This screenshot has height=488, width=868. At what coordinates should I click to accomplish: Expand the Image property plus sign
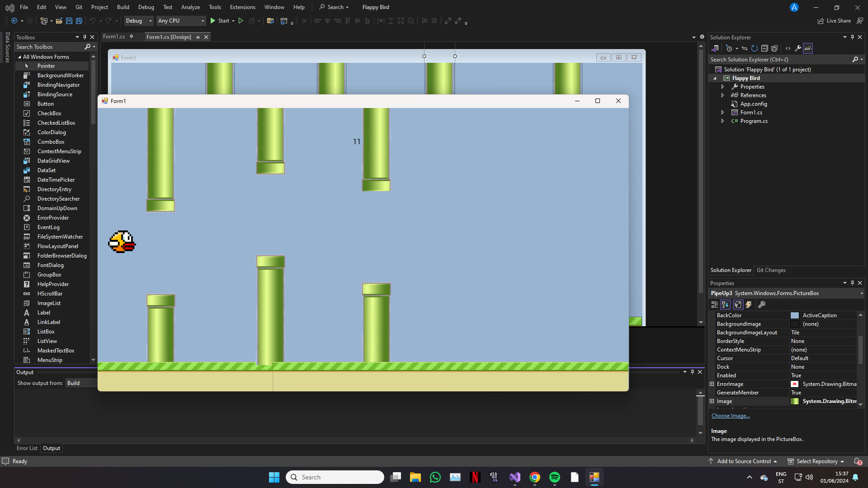(x=712, y=401)
